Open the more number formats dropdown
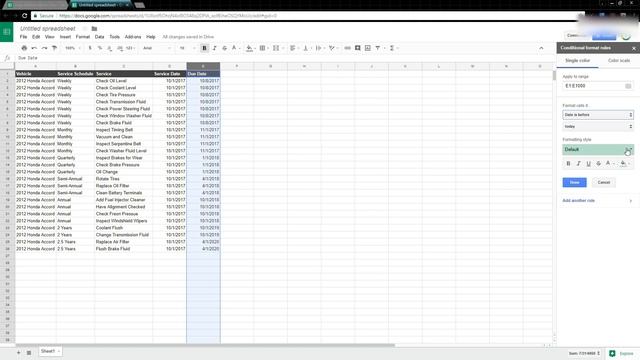Image resolution: width=640 pixels, height=360 pixels. point(130,48)
